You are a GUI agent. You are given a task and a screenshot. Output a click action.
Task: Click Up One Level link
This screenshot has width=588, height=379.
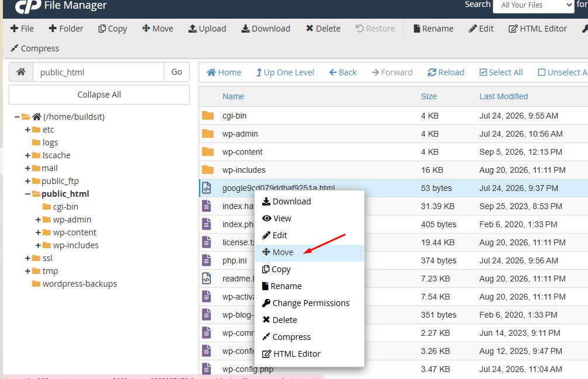[285, 72]
